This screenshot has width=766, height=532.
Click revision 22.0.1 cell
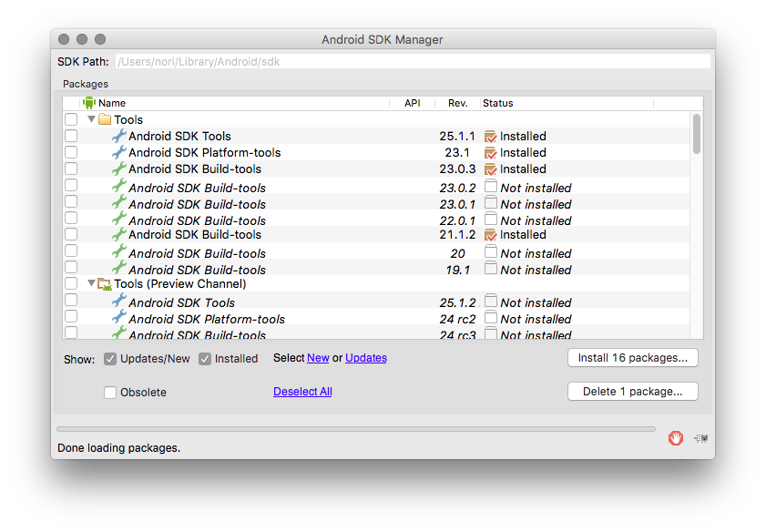[456, 220]
